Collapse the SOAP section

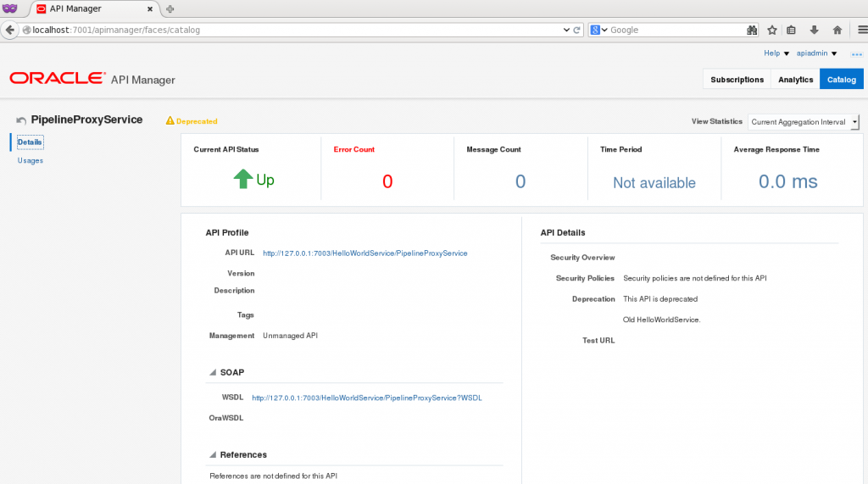tap(212, 373)
